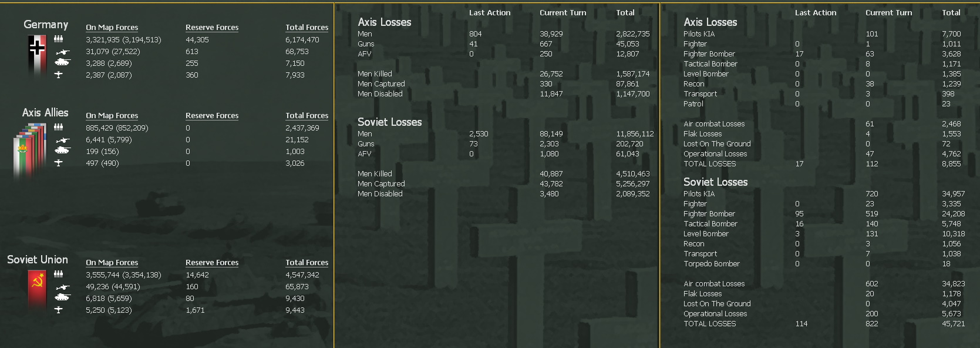Click the ground Soviet Losses heading
This screenshot has height=348, width=980.
390,122
